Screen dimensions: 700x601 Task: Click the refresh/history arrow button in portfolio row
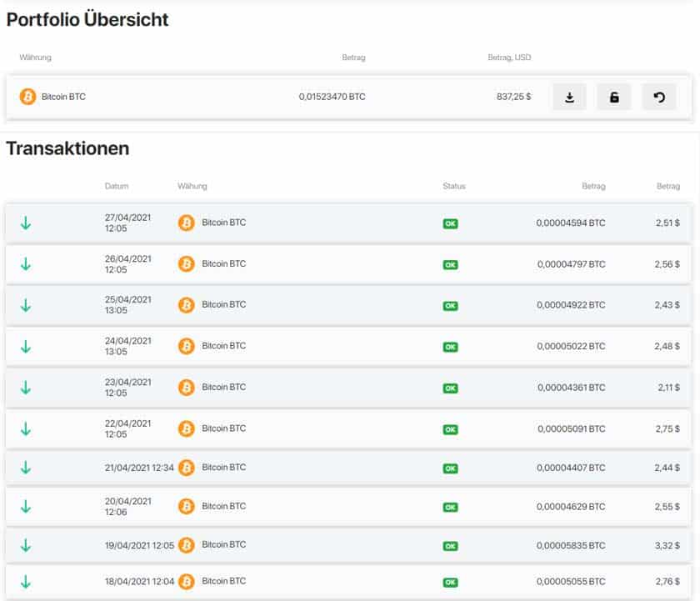(x=659, y=97)
